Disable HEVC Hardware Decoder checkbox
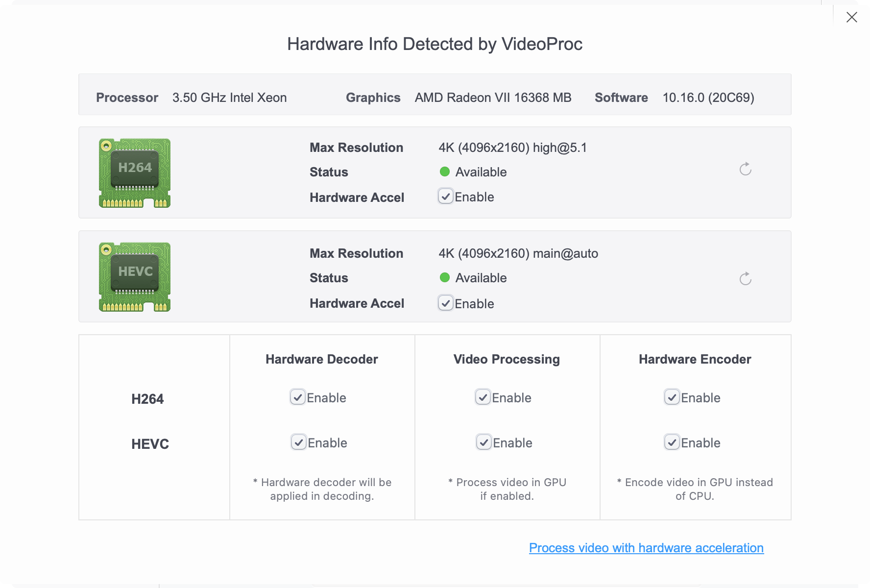The image size is (870, 588). point(299,442)
